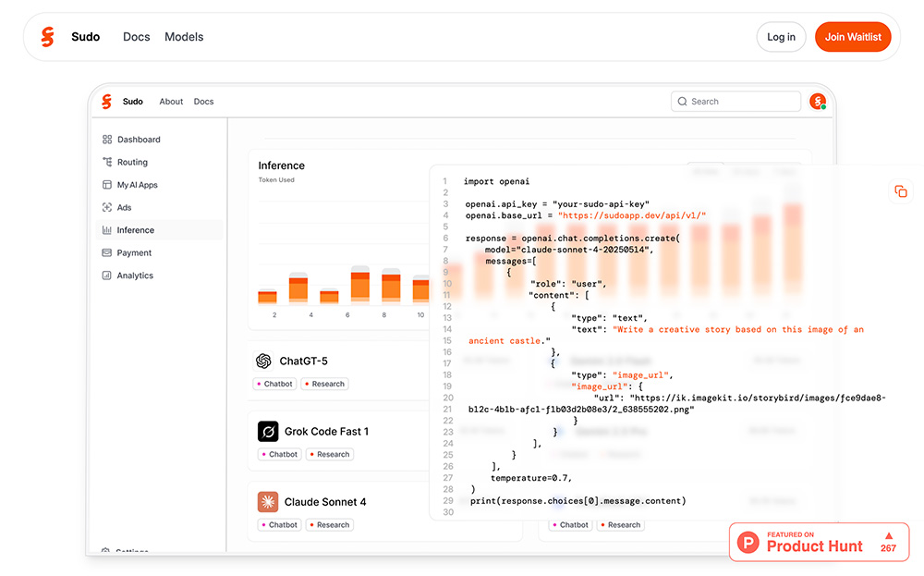This screenshot has width=924, height=576.
Task: Click the Join Waitlist button
Action: 853,37
